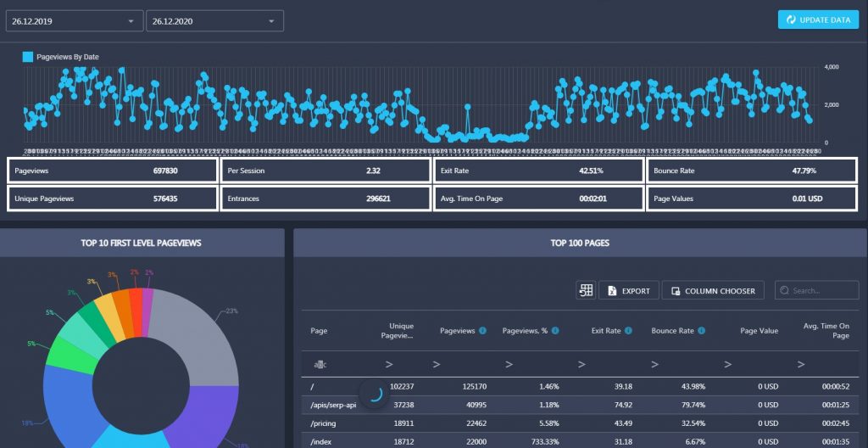
Task: Open filter operator under Bounce Rate column
Action: tap(655, 364)
